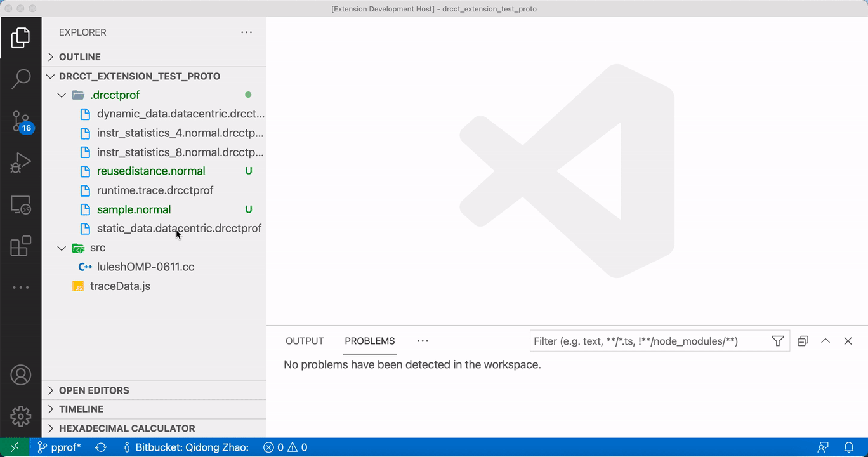The image size is (868, 457).
Task: Toggle the Problems filter funnel icon
Action: pos(777,341)
